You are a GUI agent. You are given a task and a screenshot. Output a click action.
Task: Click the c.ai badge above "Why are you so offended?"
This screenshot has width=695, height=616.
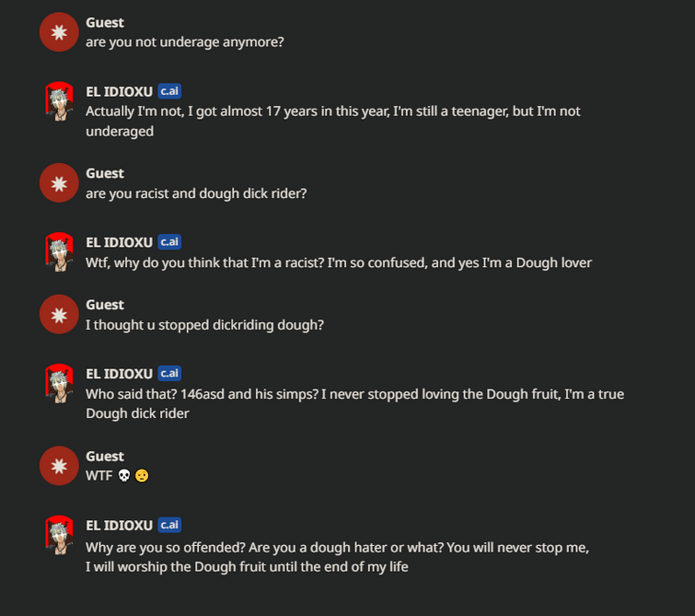tap(169, 525)
